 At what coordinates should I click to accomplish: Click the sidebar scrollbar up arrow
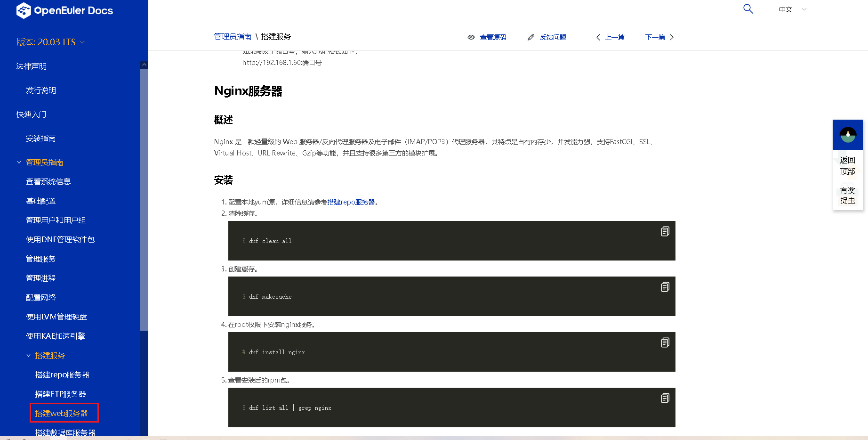pos(144,65)
